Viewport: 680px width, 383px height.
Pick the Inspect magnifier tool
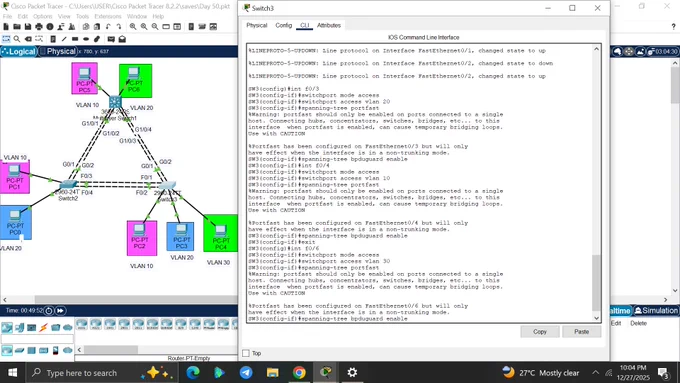[17, 39]
